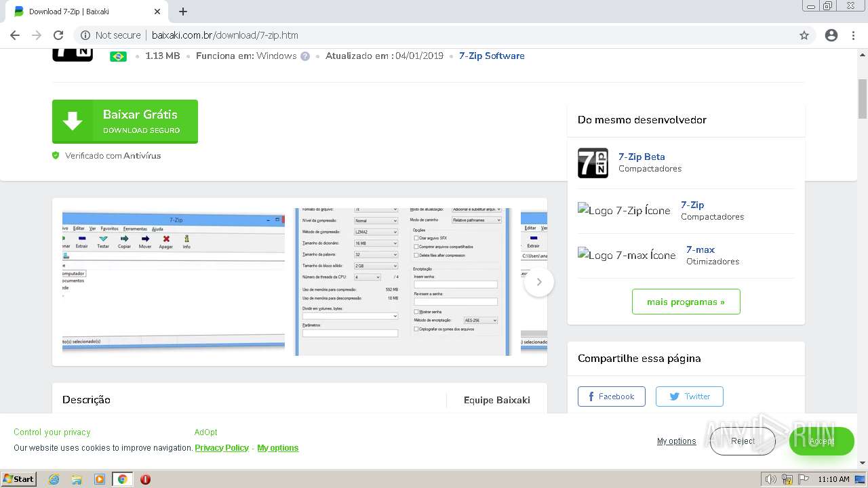The height and width of the screenshot is (488, 868).
Task: Open the 7-Zip Software developer link
Action: (492, 56)
